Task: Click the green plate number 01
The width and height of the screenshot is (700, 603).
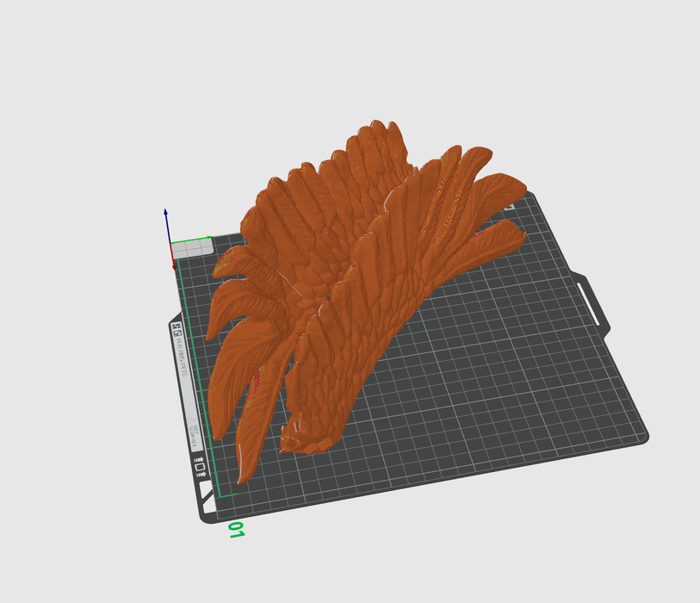Action: (x=235, y=529)
